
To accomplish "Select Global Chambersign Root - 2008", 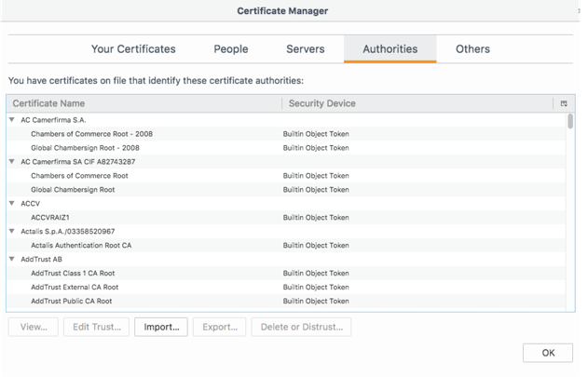I will click(85, 148).
